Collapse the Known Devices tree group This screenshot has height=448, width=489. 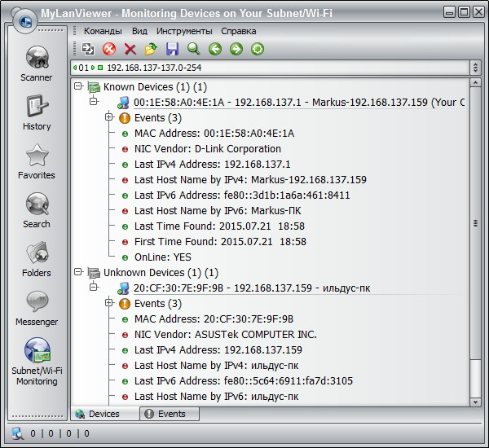(x=78, y=86)
